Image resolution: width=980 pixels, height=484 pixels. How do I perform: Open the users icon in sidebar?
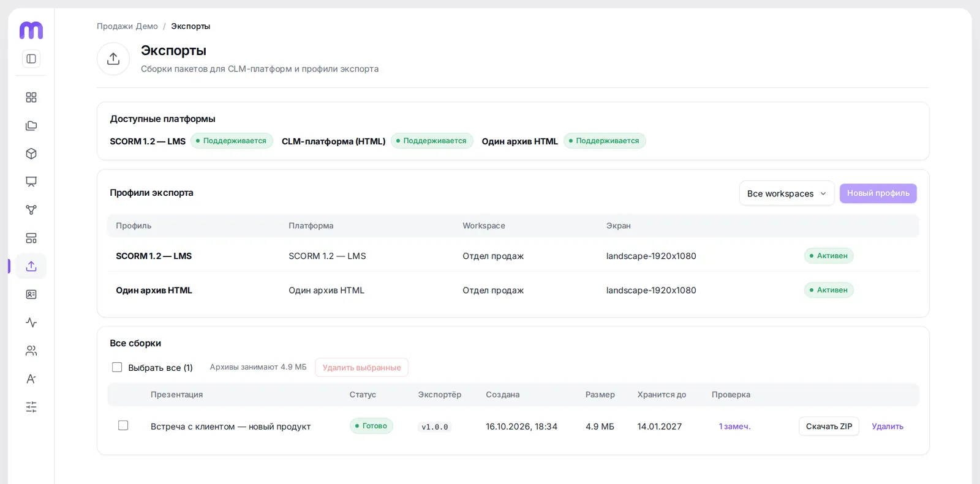click(x=31, y=351)
